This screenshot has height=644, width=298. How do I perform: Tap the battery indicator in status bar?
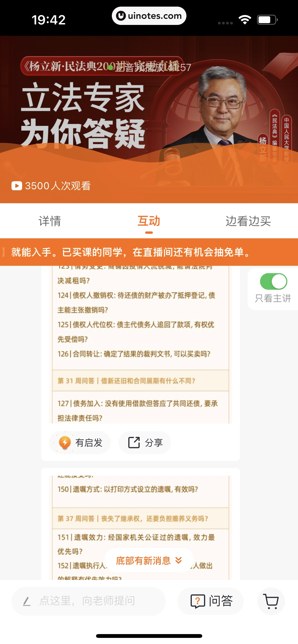click(x=267, y=20)
